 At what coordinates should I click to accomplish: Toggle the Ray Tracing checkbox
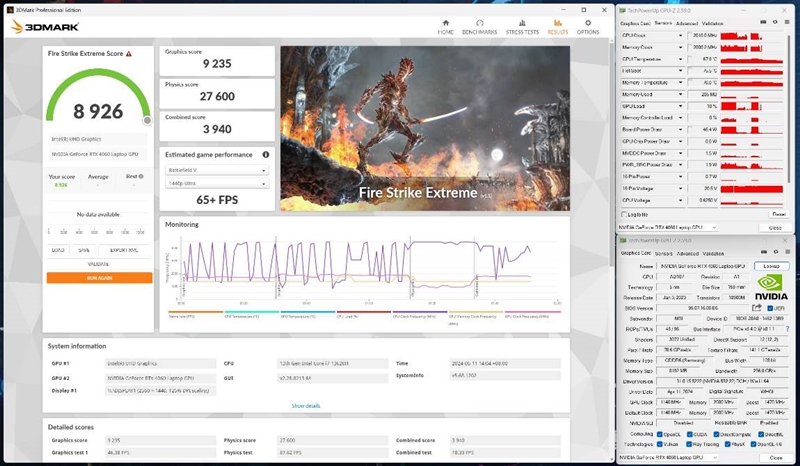[x=689, y=444]
